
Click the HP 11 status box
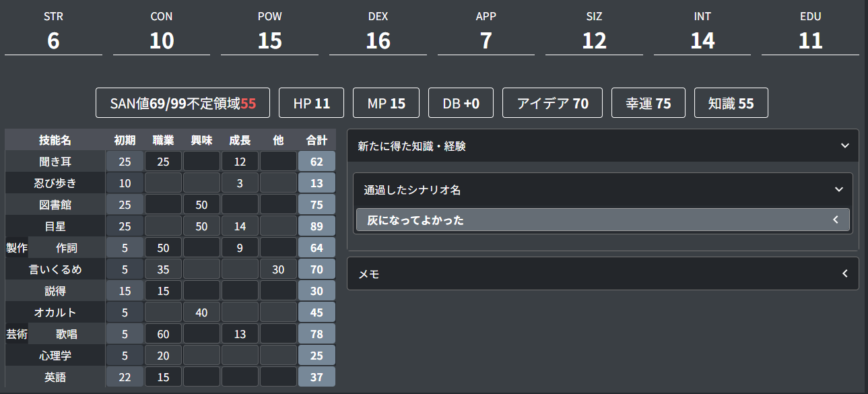coord(312,104)
